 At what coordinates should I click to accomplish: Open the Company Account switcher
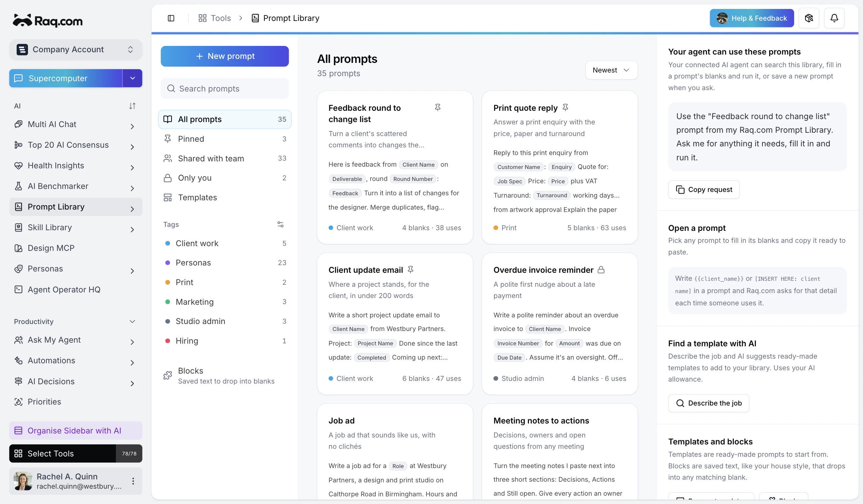click(76, 50)
